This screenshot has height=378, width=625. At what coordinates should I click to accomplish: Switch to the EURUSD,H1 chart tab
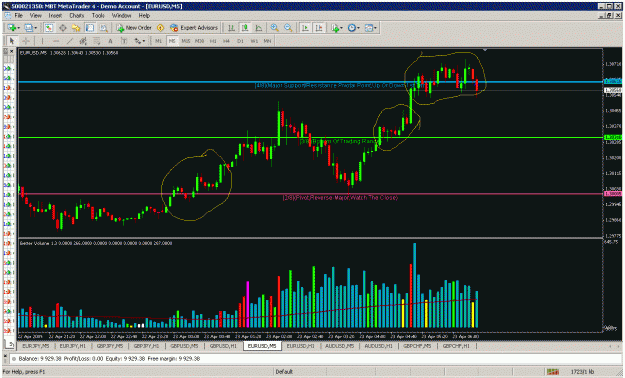pos(300,346)
